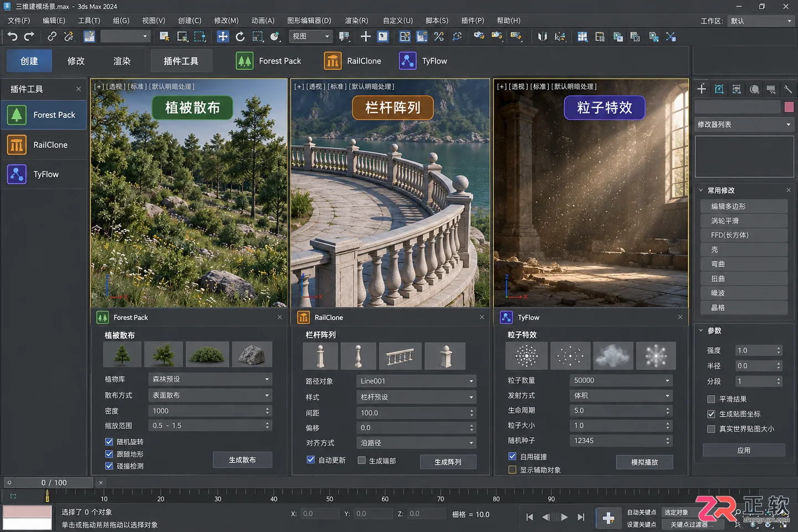Close the TyFlow panel

coord(680,317)
